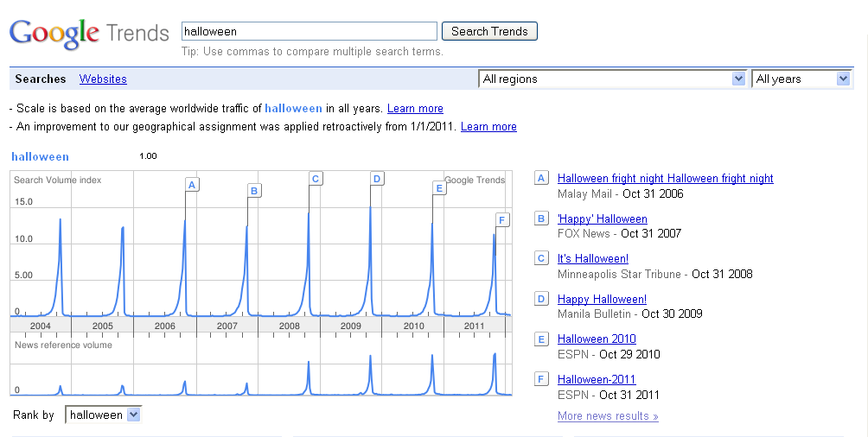Image resolution: width=868 pixels, height=437 pixels.
Task: Switch to the Websites tab
Action: click(x=103, y=79)
